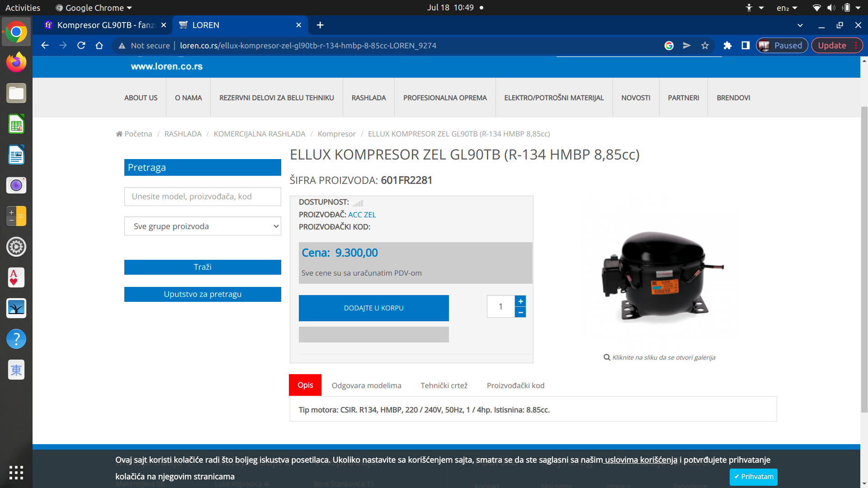Expand the Sve grupe proizvoda dropdown
Viewport: 868px width, 488px height.
(203, 226)
